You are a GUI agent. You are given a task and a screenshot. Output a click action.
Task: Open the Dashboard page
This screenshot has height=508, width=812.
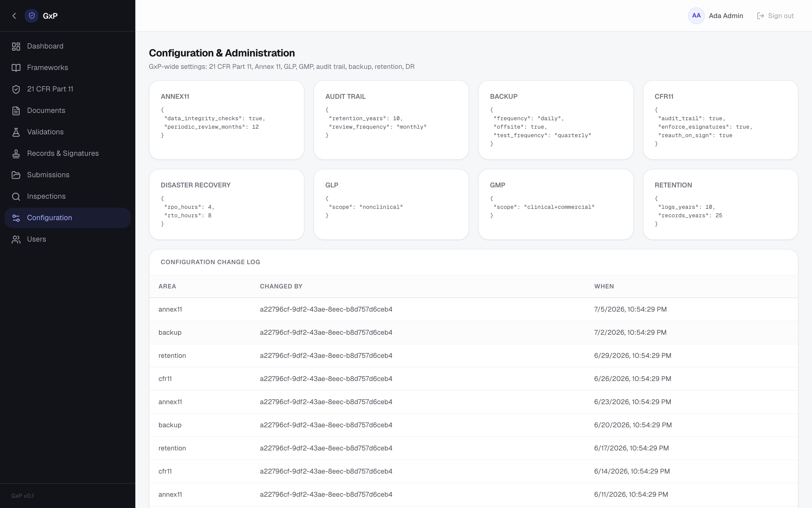pyautogui.click(x=68, y=46)
